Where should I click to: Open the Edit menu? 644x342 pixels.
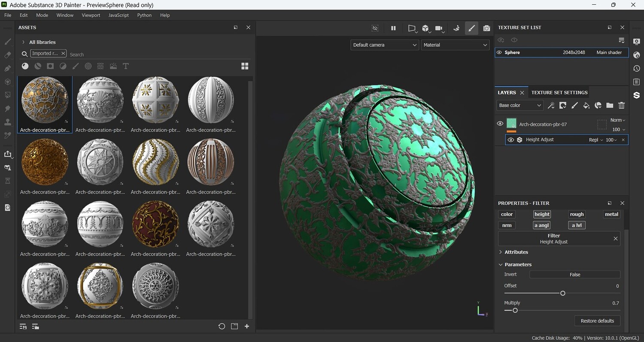[24, 15]
